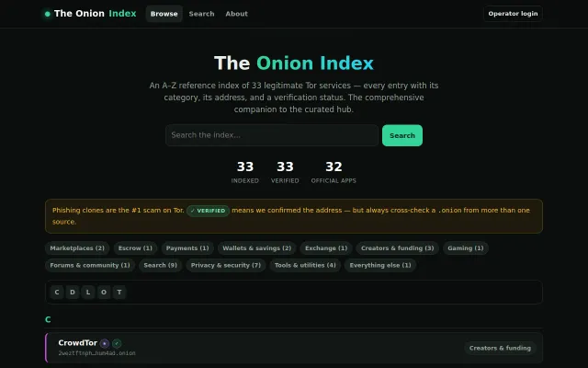
Task: Filter by Everything else (1)
Action: pyautogui.click(x=380, y=265)
